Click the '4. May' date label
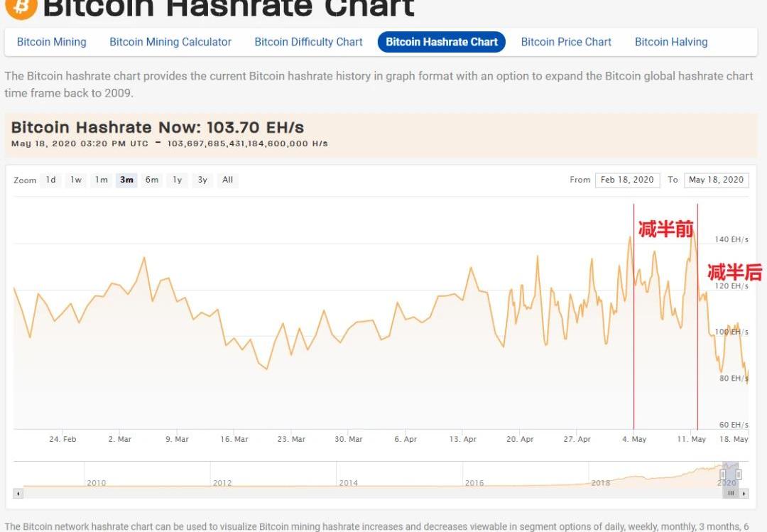767x532 pixels. coord(634,440)
